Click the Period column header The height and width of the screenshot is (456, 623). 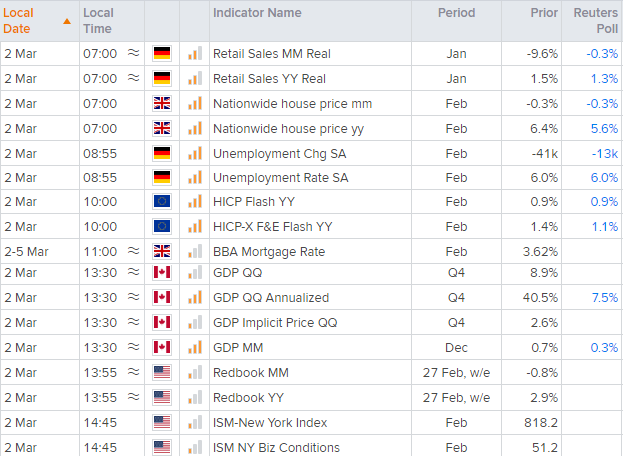click(x=456, y=13)
